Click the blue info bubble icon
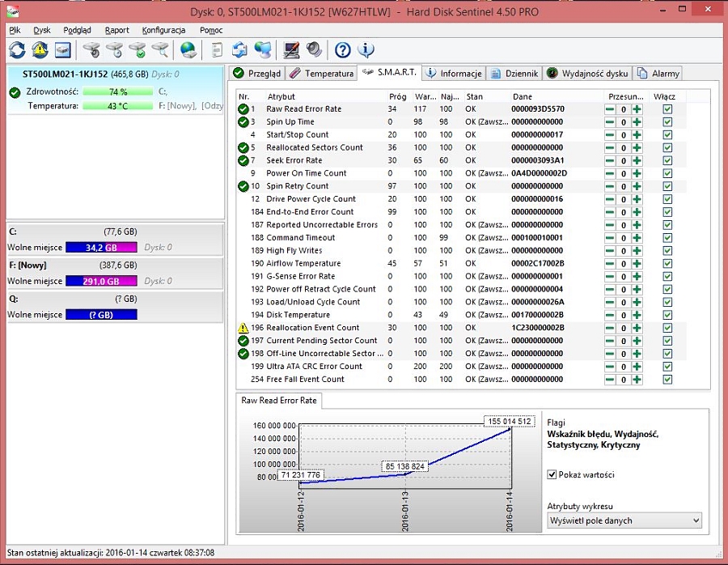Viewport: 728px width, 565px height. [366, 49]
